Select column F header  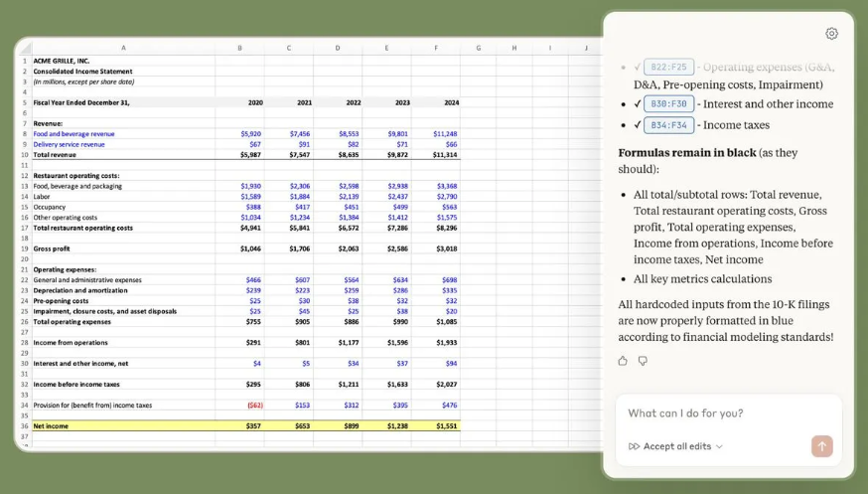click(436, 48)
